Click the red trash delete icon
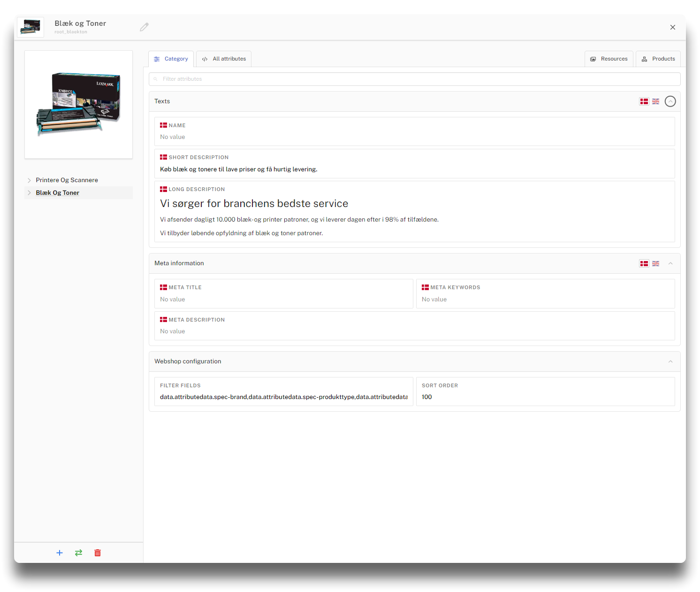Viewport: 700px width, 592px height. coord(98,553)
